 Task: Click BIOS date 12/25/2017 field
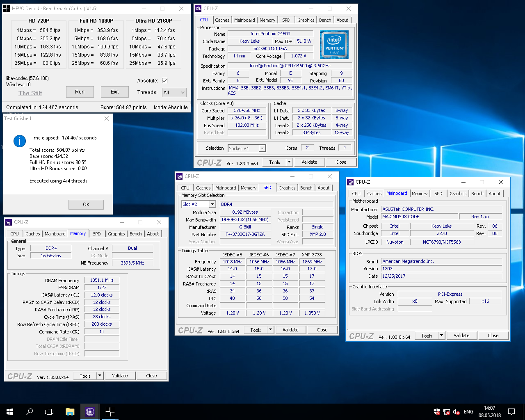pyautogui.click(x=442, y=276)
